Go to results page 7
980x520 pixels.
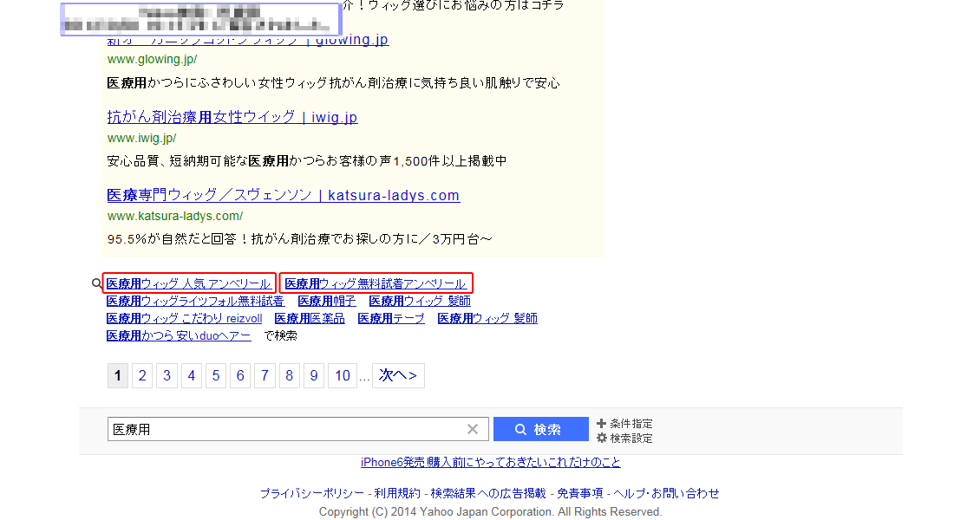pyautogui.click(x=265, y=375)
